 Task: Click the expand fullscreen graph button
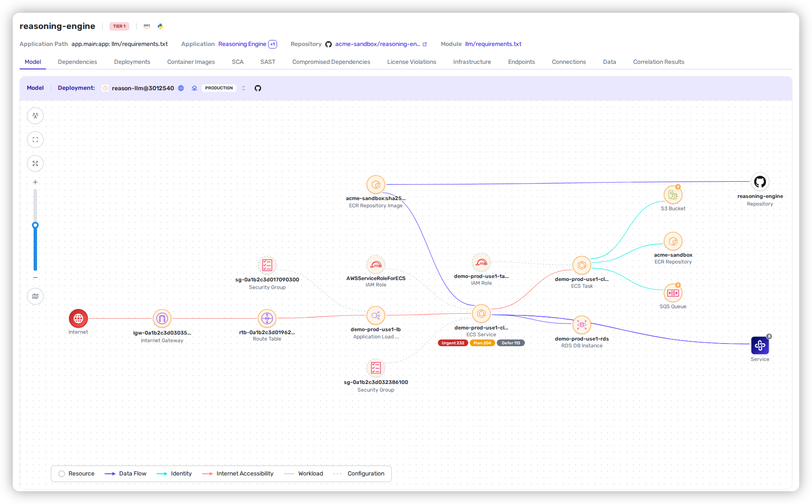point(35,163)
